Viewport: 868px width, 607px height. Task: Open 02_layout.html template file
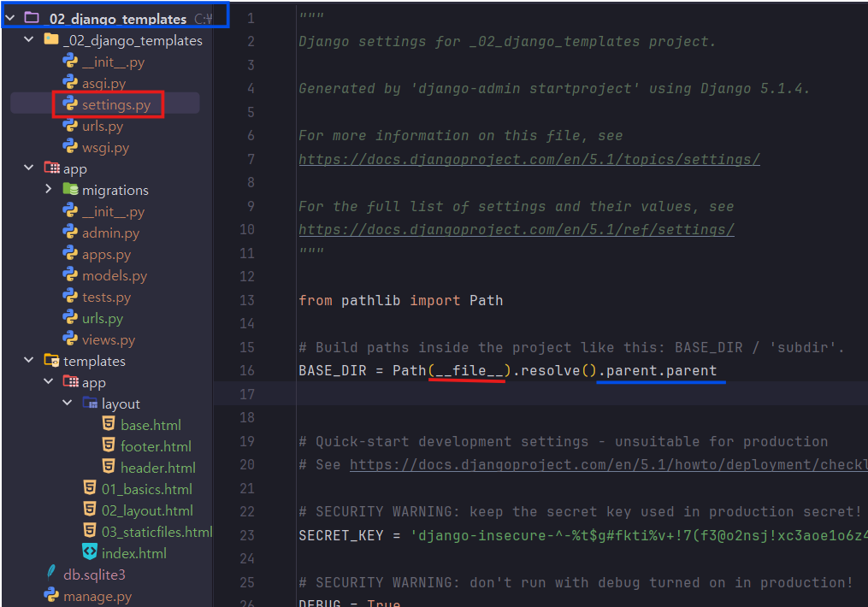pyautogui.click(x=147, y=510)
